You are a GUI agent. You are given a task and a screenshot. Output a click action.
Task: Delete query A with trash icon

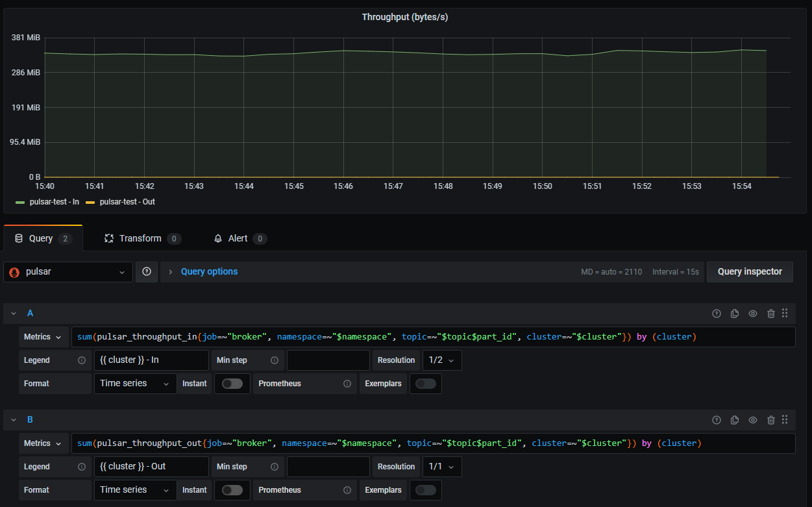[x=771, y=314]
